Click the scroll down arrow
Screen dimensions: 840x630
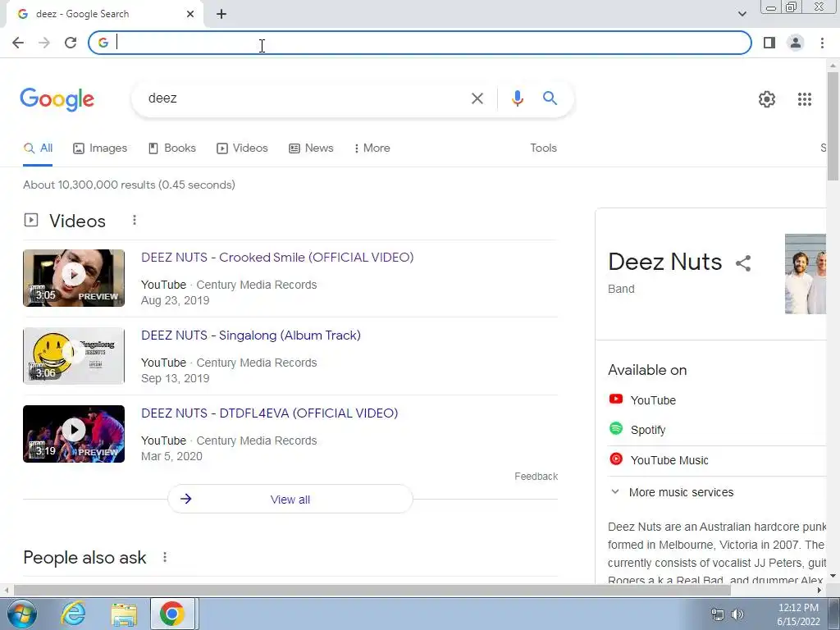[x=833, y=577]
